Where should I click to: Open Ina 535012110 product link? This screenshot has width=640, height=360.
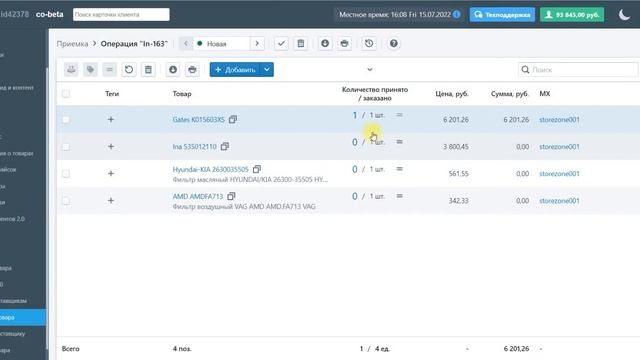(x=194, y=147)
